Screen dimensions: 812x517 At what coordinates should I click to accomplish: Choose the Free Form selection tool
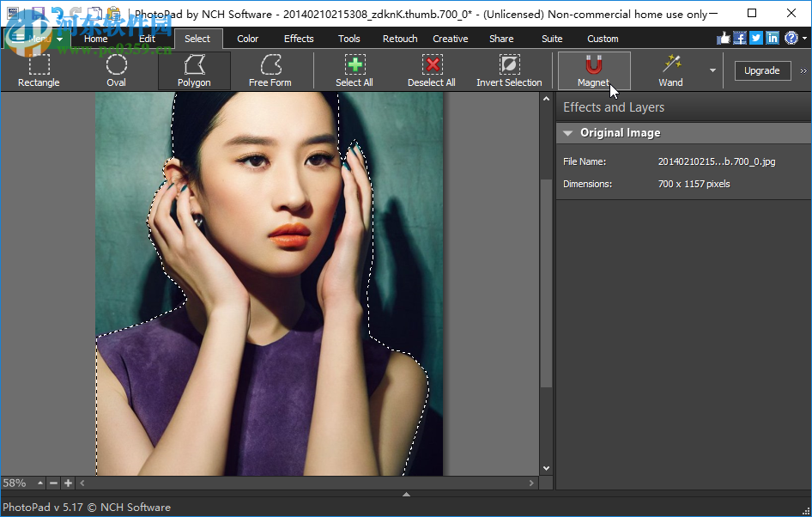tap(271, 69)
